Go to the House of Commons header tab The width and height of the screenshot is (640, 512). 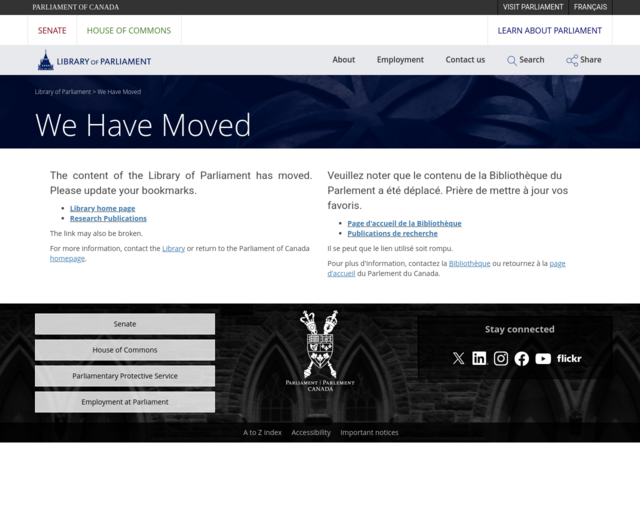[x=129, y=31]
